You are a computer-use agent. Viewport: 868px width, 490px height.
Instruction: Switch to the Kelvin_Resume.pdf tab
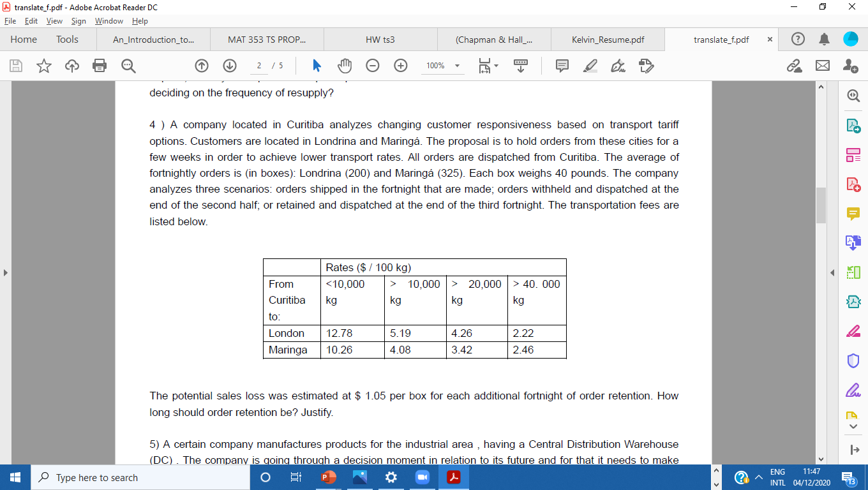pyautogui.click(x=608, y=39)
